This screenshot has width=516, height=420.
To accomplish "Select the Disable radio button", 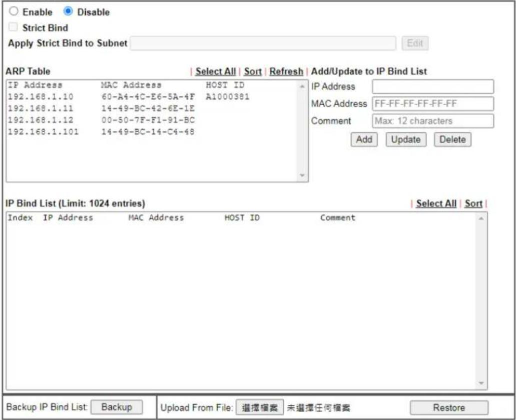I will coord(68,11).
